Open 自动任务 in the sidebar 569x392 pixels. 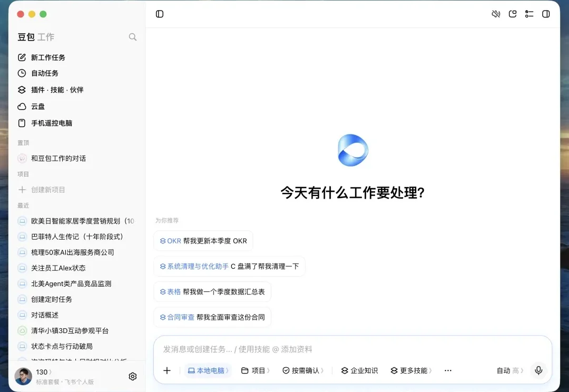coord(38,73)
